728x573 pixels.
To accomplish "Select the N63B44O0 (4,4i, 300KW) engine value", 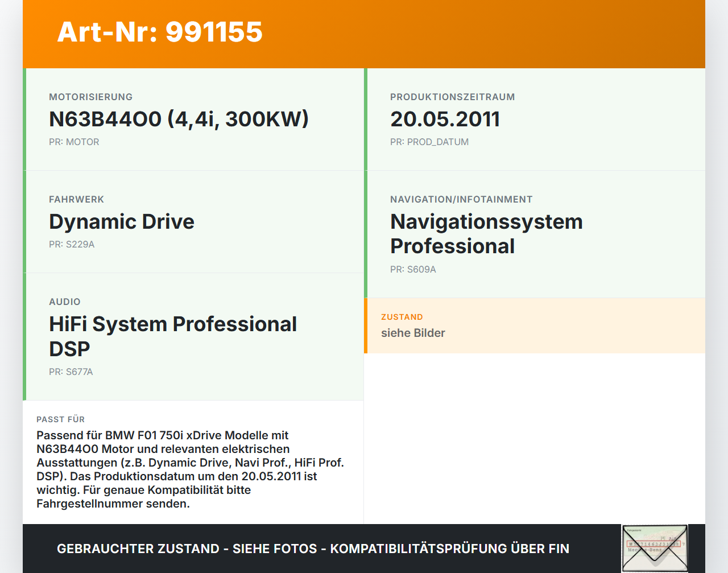I will 179,119.
